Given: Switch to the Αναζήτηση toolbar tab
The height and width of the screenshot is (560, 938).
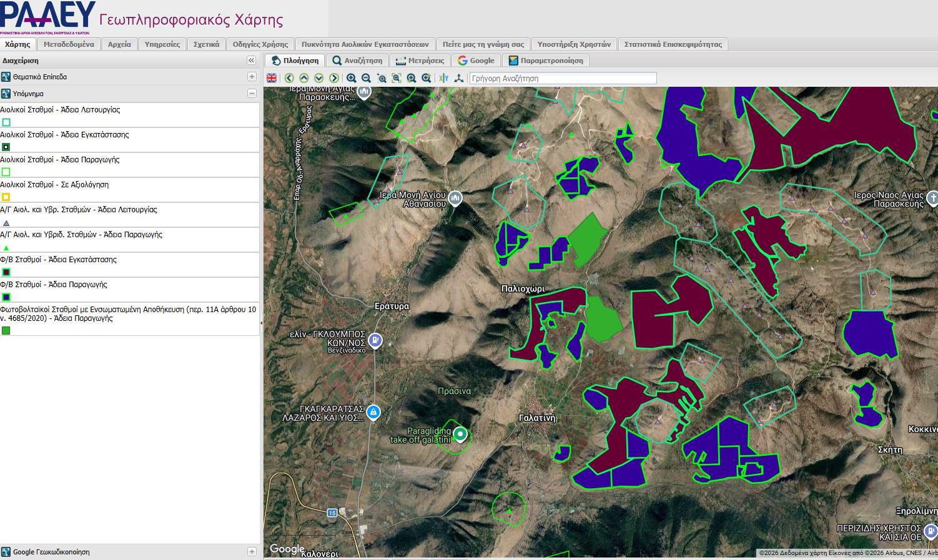Looking at the screenshot, I should (x=357, y=61).
